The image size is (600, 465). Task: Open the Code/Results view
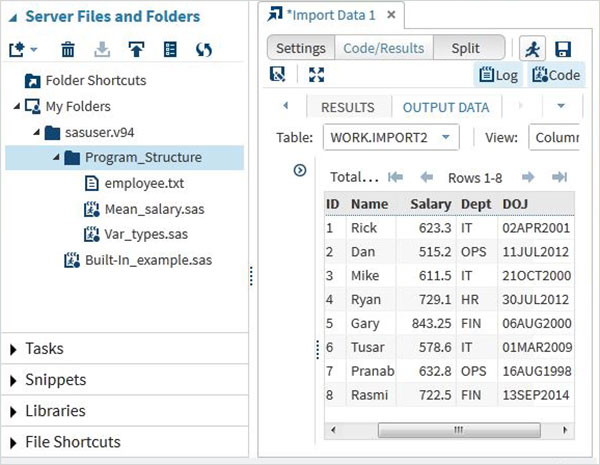click(x=384, y=48)
